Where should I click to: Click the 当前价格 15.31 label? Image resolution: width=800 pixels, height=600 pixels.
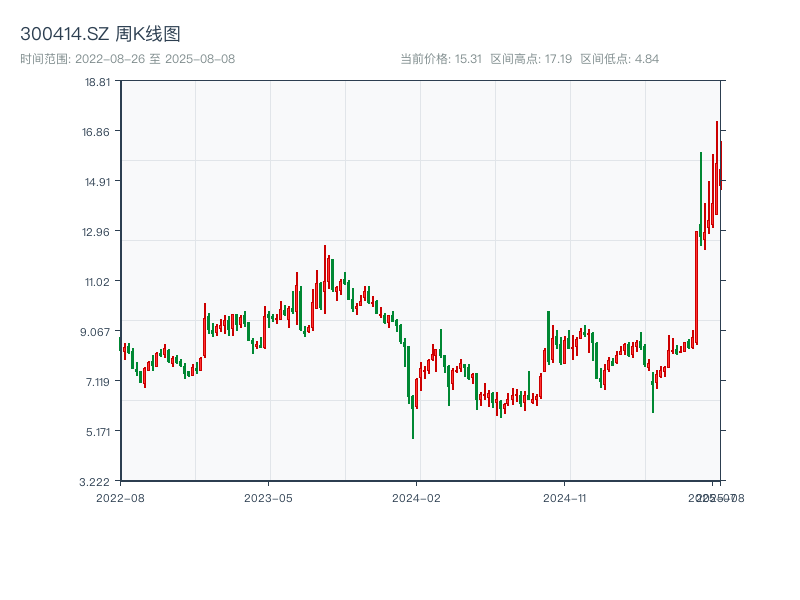tap(441, 59)
